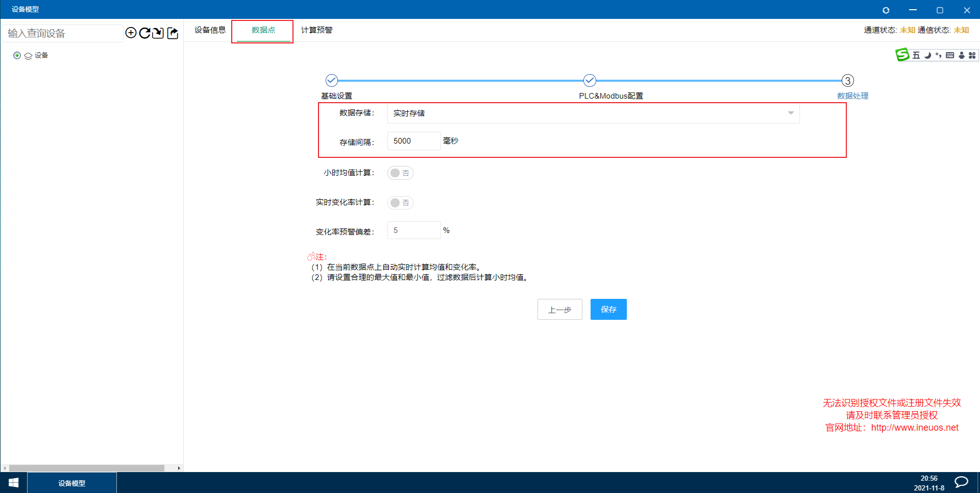Open the soft keyboard icon
Image resolution: width=980 pixels, height=493 pixels.
950,55
